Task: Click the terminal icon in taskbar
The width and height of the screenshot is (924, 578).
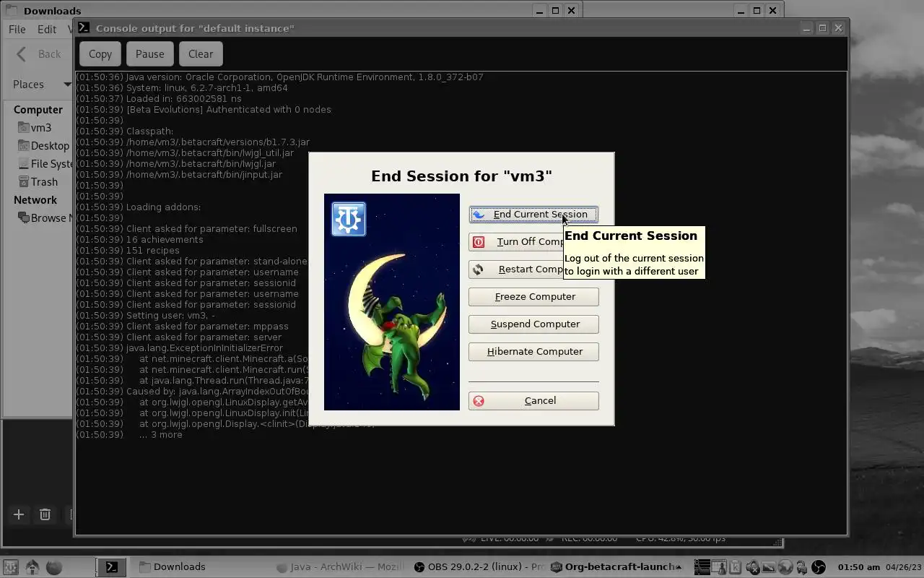Action: click(112, 567)
